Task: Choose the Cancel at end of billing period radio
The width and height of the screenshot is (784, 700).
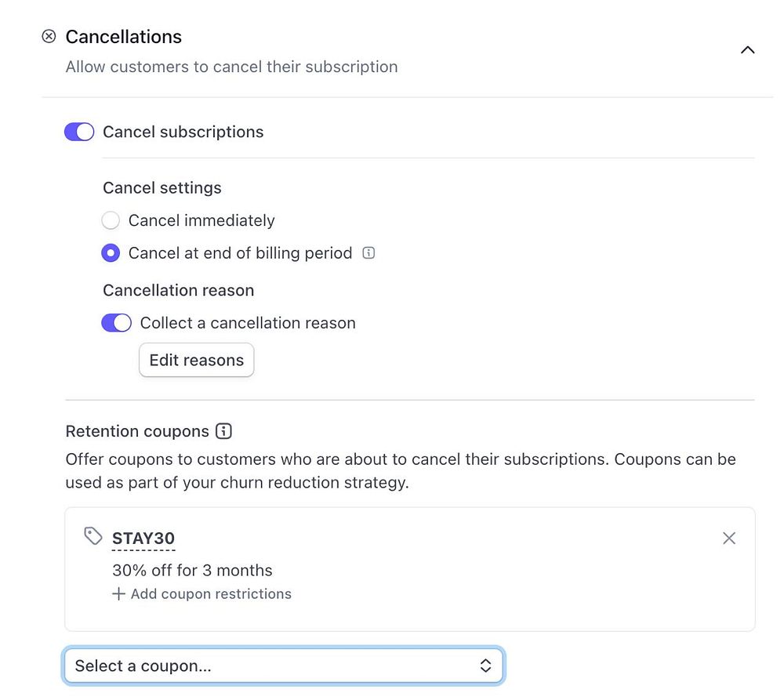Action: (111, 253)
